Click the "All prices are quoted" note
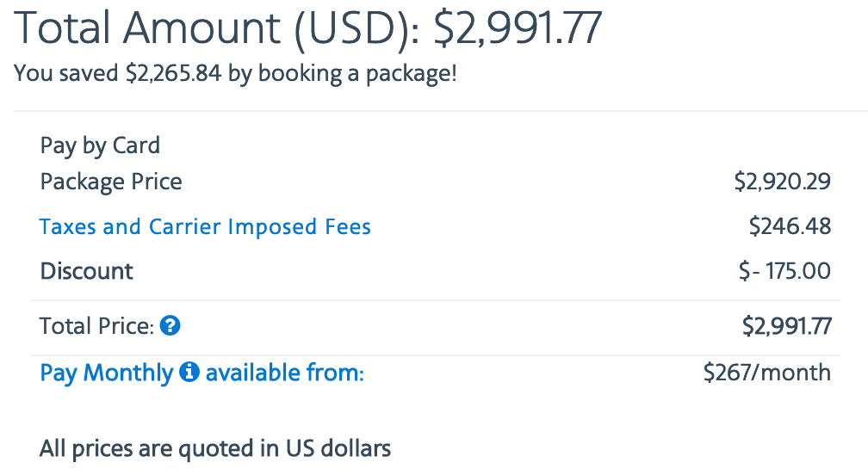This screenshot has height=475, width=868. click(215, 448)
